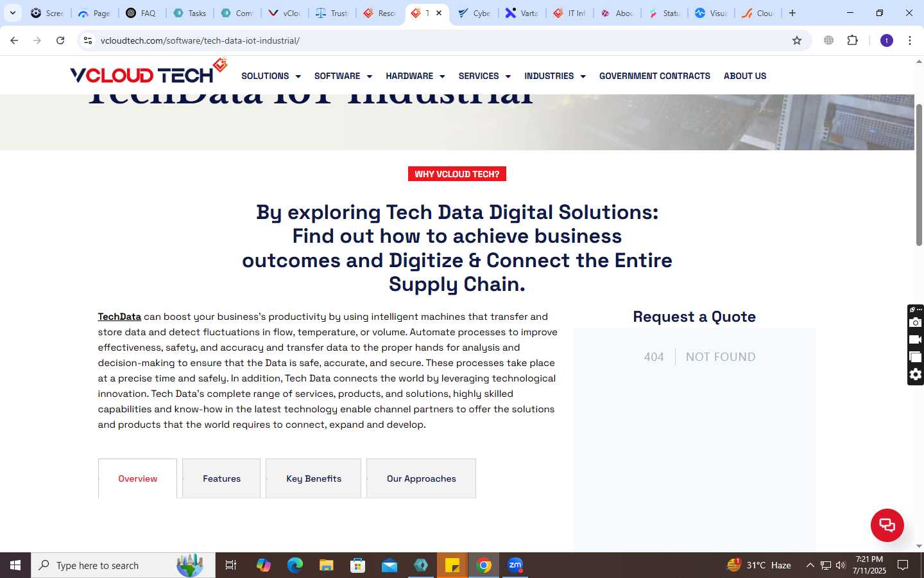The image size is (924, 578).
Task: Launch Microsoft Edge from taskbar
Action: point(295,565)
